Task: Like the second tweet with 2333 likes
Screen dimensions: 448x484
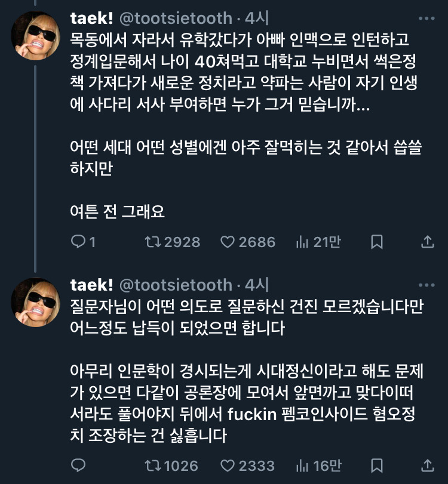Action: coord(228,465)
